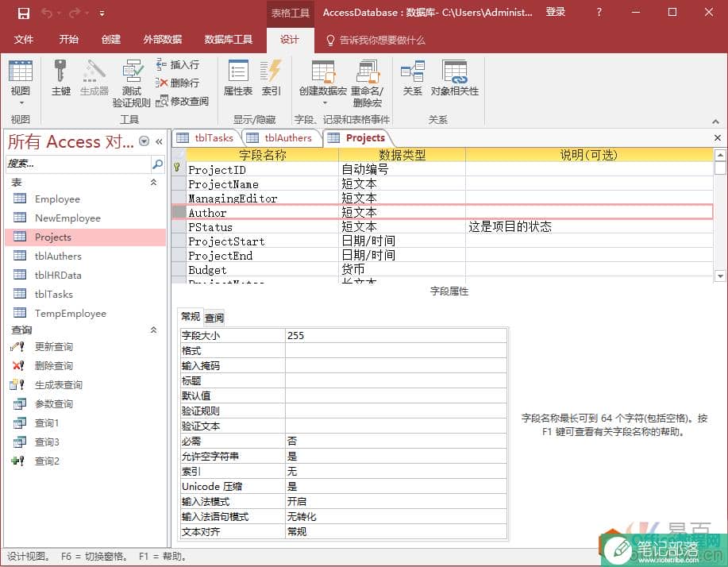This screenshot has height=567, width=728.
Task: Open the navigation pane category dropdown arrow
Action: click(x=144, y=141)
